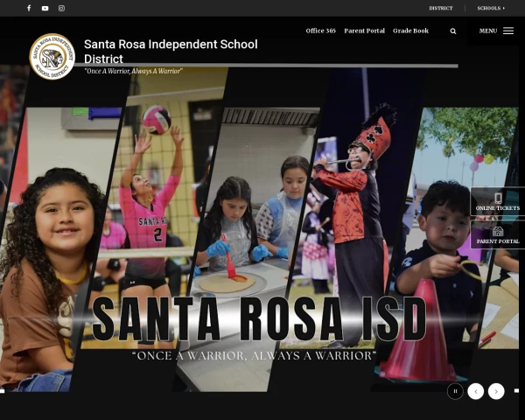Expand the Schools dropdown
The height and width of the screenshot is (420, 525).
click(491, 8)
